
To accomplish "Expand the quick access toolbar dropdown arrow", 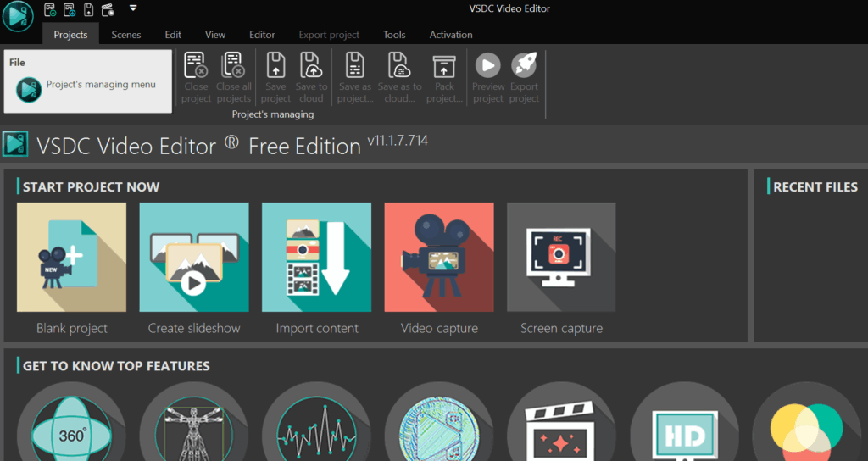I will 133,9.
